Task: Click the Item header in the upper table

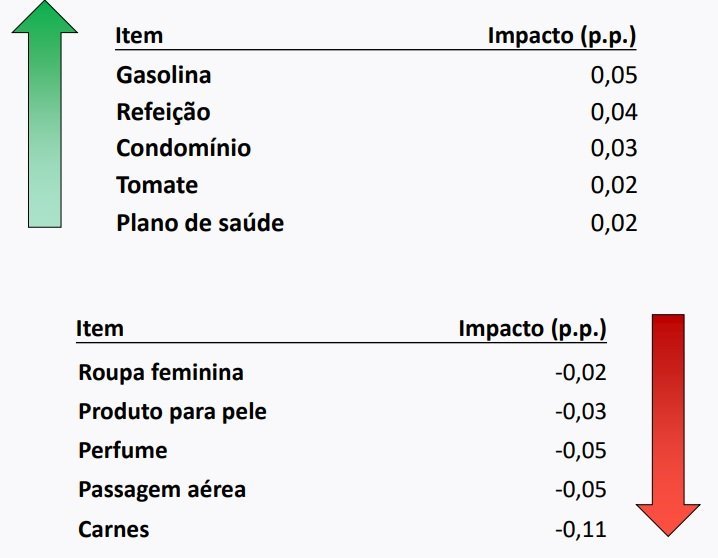Action: [x=139, y=37]
